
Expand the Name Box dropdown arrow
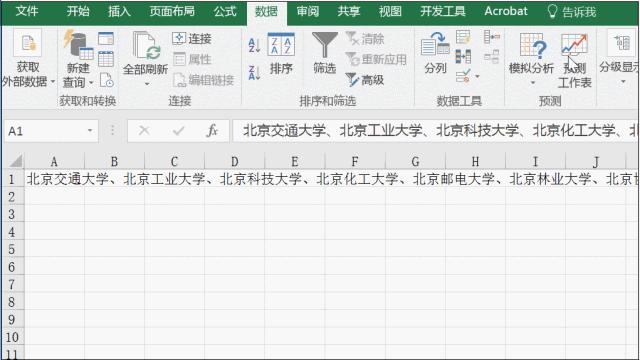90,131
